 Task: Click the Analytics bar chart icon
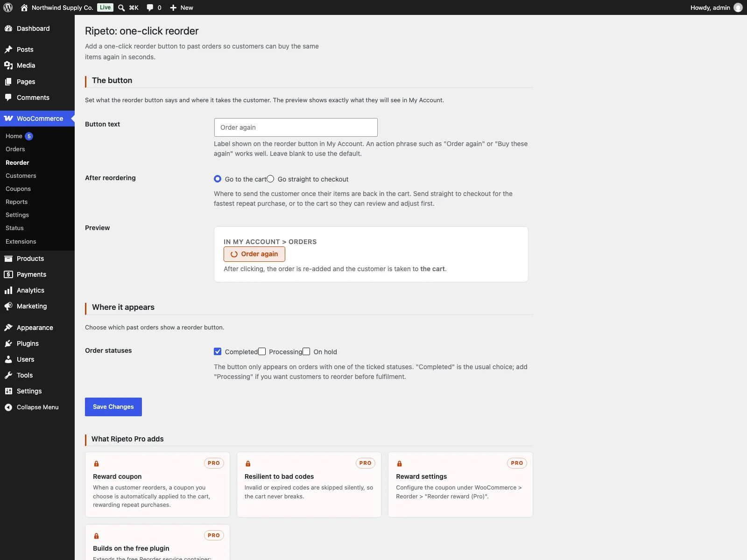(8, 290)
